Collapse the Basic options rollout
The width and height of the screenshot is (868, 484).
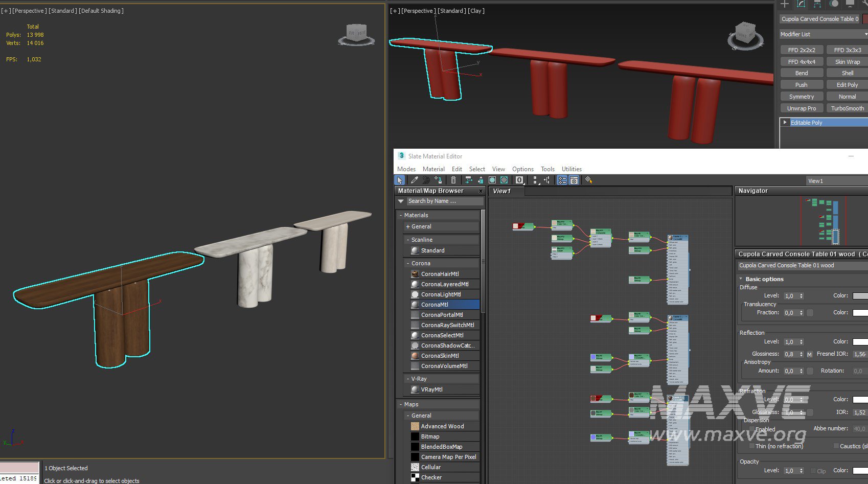click(741, 279)
